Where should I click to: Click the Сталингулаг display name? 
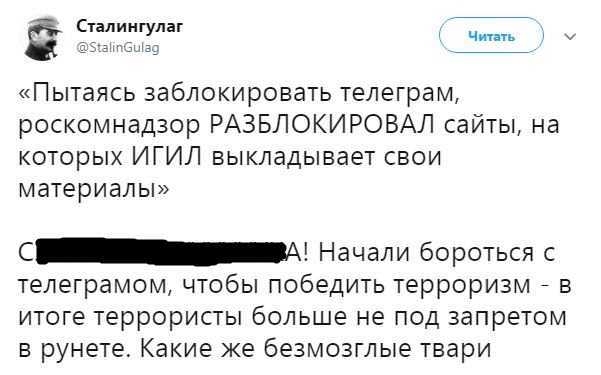[130, 26]
